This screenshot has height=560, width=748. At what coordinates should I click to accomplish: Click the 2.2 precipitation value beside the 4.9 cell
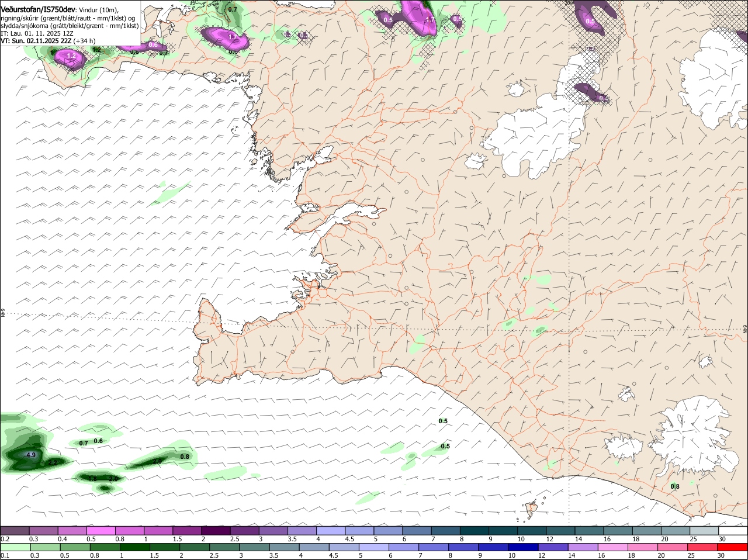coord(53,462)
